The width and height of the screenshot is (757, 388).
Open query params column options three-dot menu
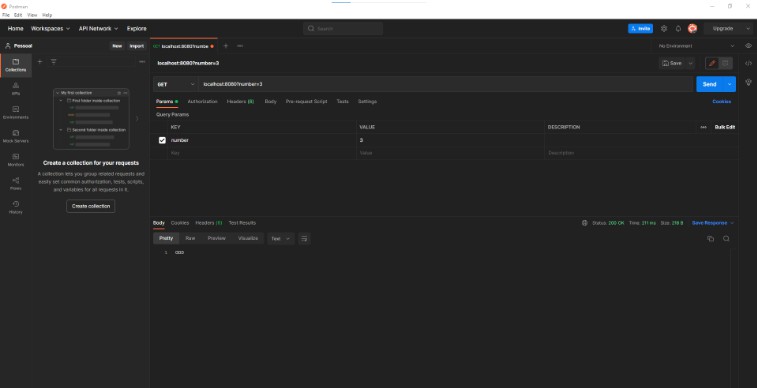[x=703, y=127]
